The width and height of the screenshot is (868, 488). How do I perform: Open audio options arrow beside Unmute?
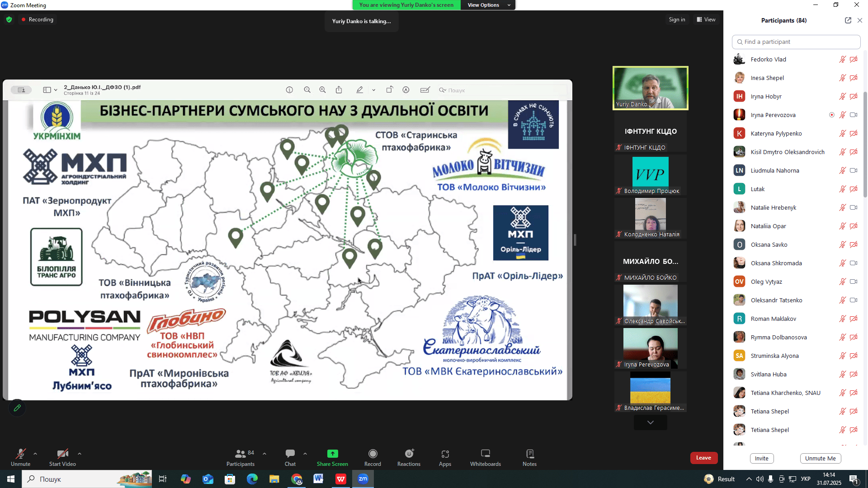click(35, 454)
